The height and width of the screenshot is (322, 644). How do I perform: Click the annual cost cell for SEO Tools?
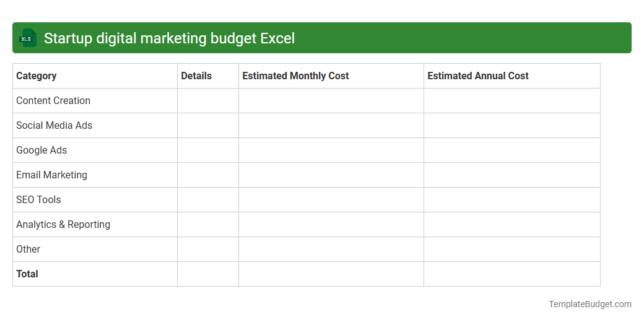(511, 199)
